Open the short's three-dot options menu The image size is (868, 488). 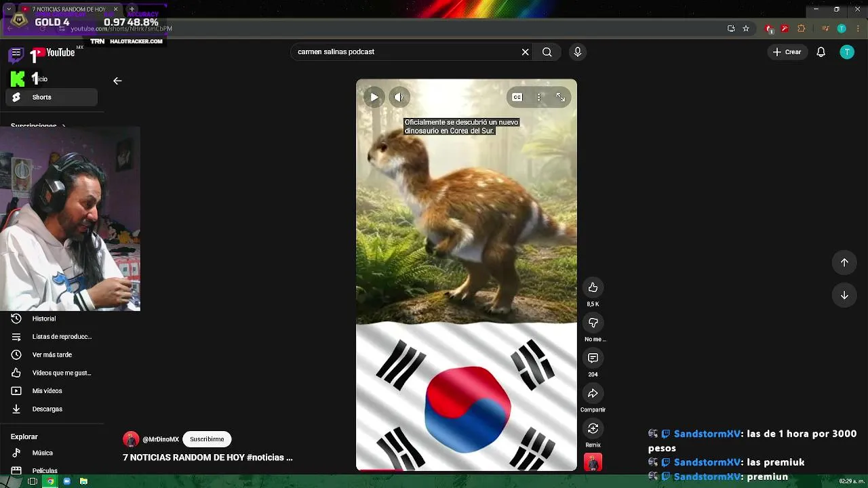pos(539,97)
